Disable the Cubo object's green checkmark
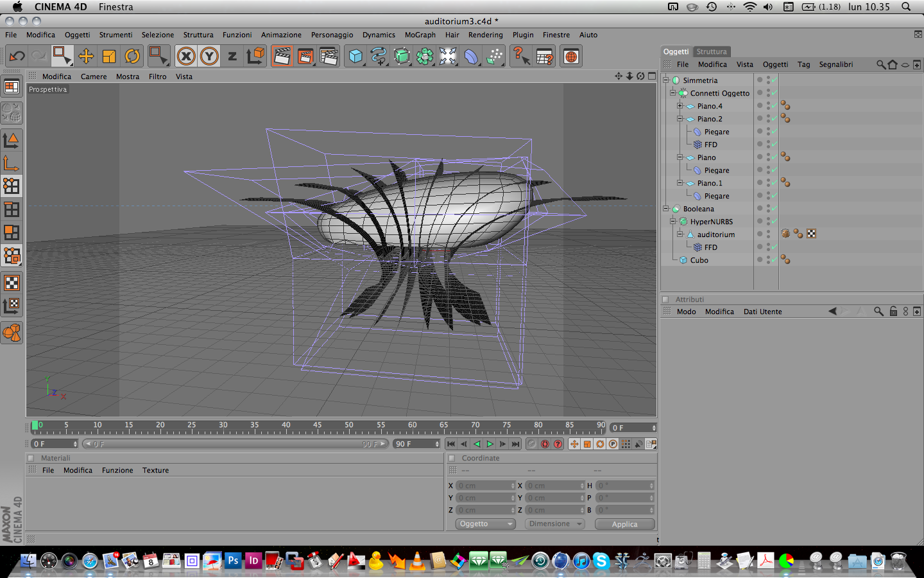Screen dimensions: 924x578 tap(774, 260)
